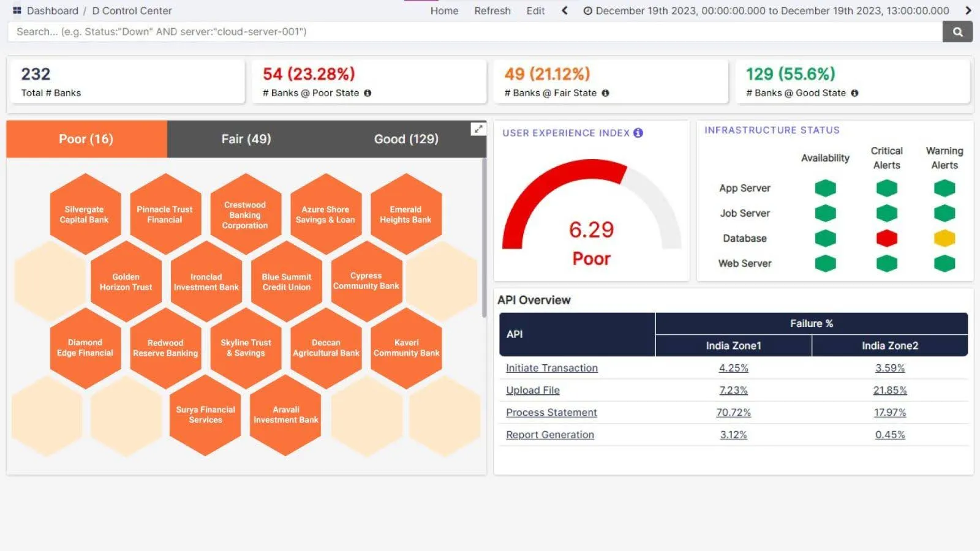The height and width of the screenshot is (551, 980).
Task: Click info icon beside Banks @ Fair State
Action: 605,93
